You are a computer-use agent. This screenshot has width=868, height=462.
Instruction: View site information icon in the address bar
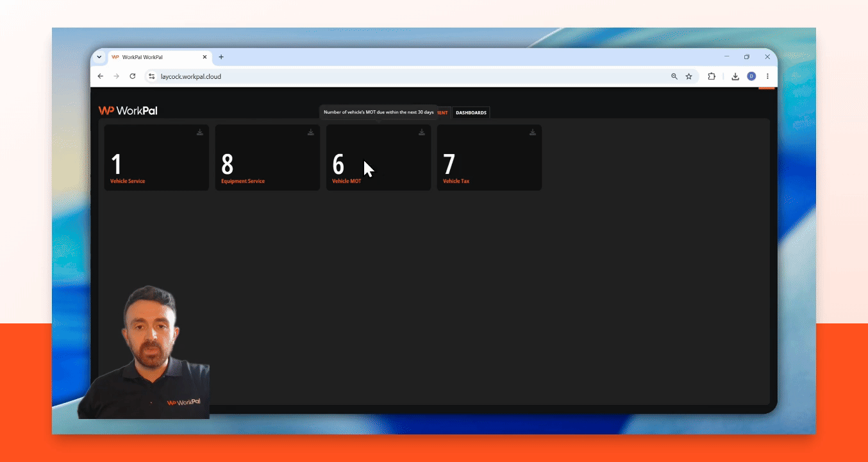[152, 76]
